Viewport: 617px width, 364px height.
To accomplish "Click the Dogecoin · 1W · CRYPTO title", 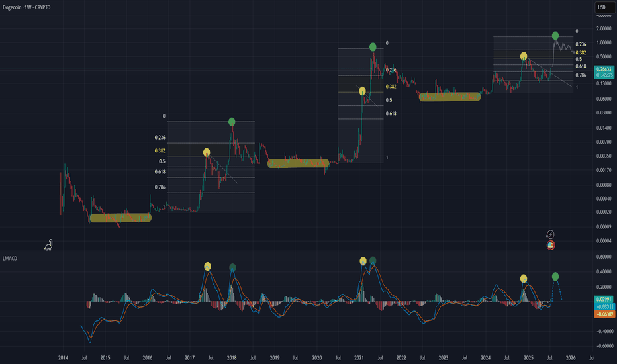I will (26, 7).
